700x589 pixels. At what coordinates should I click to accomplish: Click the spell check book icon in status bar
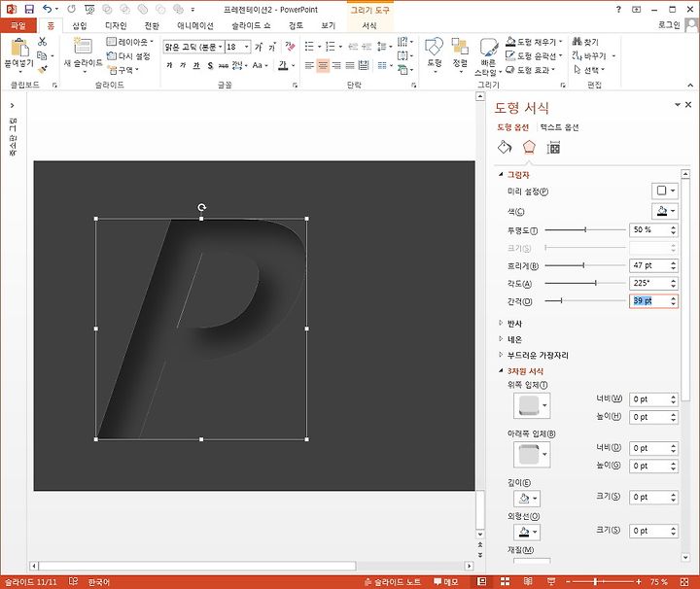coord(73,581)
